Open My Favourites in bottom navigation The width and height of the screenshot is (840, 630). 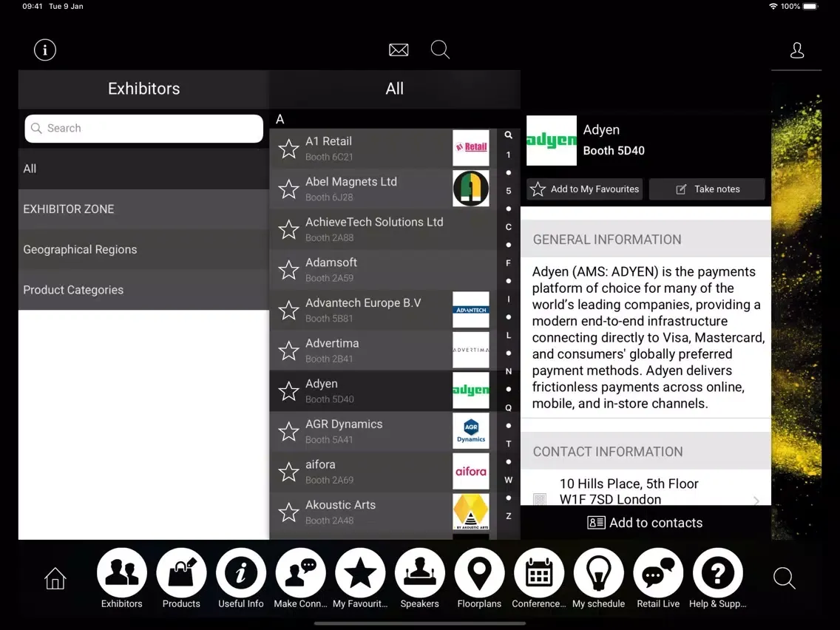[360, 578]
